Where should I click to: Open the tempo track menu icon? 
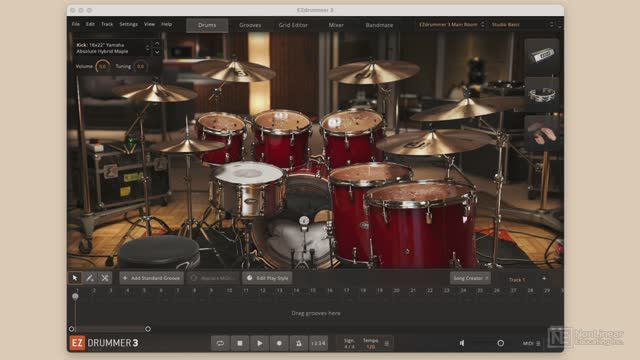tap(387, 344)
